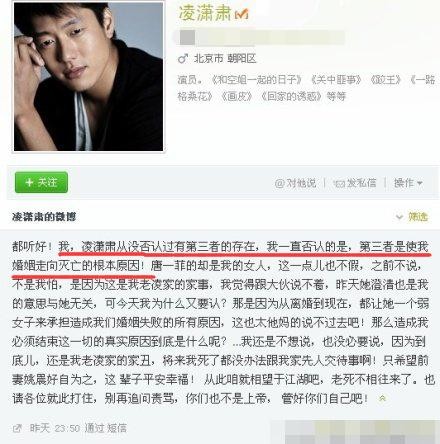Select the 凌潇肃的微博 tab heading
This screenshot has width=440, height=444.
(44, 217)
